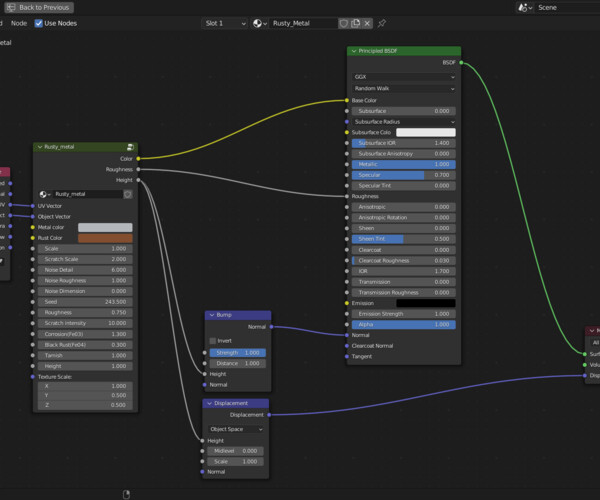Click the Seed value field
Screen dimensions: 600x500
pos(85,302)
